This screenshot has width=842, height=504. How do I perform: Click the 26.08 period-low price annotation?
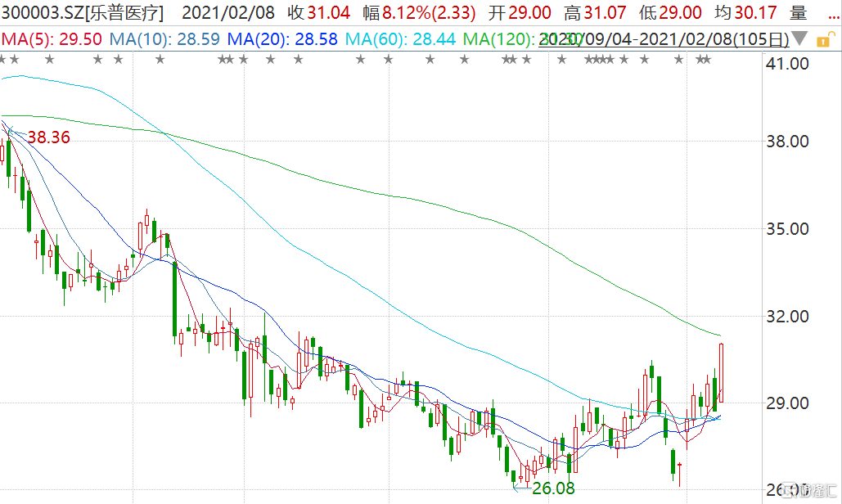(x=553, y=488)
